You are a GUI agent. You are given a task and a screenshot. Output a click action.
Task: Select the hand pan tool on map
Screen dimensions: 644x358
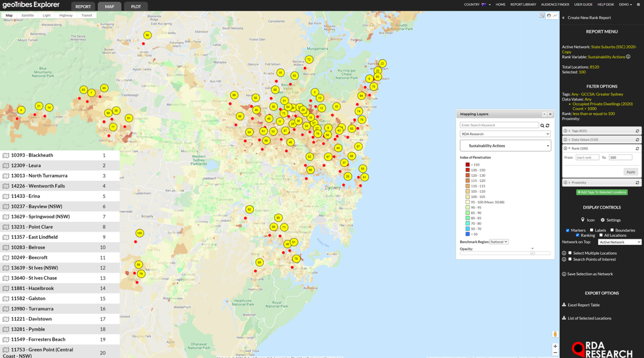[549, 15]
